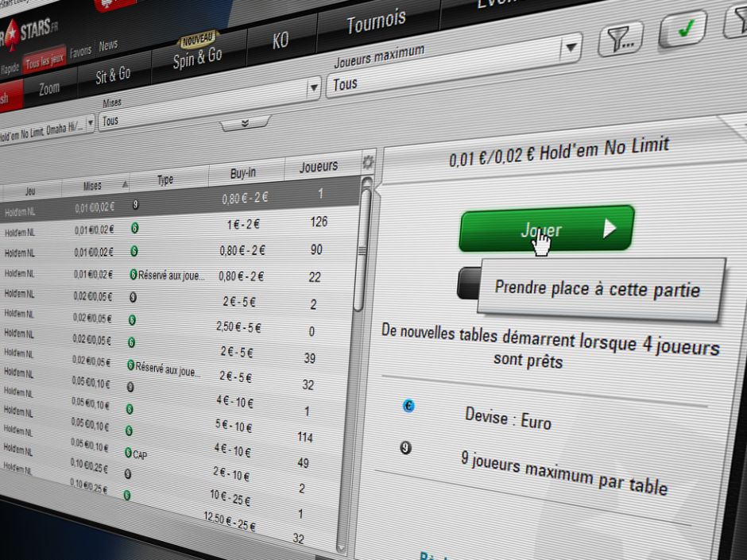Click the sort arrow beside Mises header
The width and height of the screenshot is (747, 560).
(x=125, y=183)
